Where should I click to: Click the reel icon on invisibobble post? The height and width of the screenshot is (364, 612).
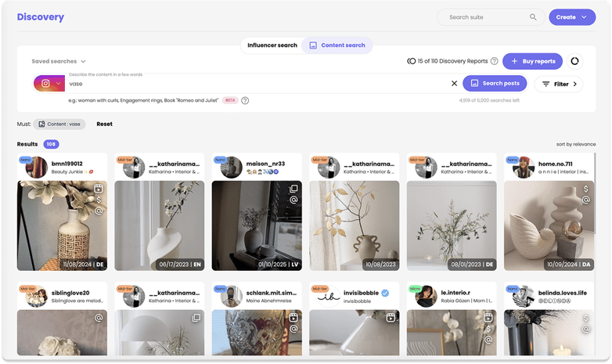391,318
